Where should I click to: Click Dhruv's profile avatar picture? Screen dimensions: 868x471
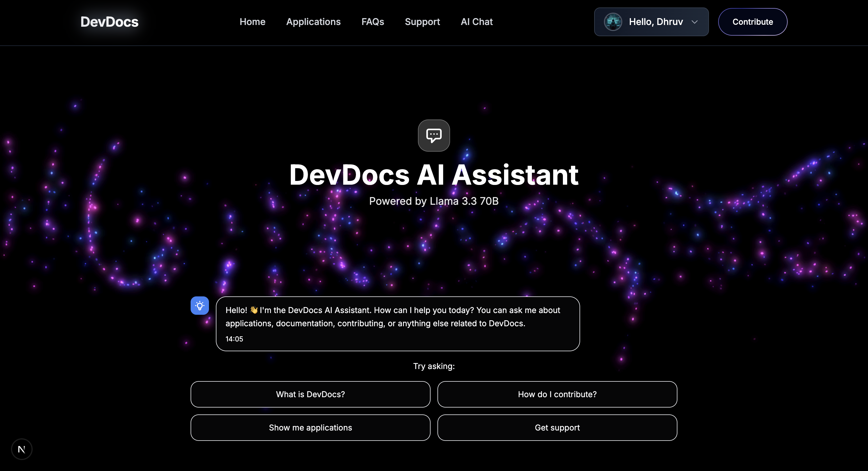(x=613, y=22)
